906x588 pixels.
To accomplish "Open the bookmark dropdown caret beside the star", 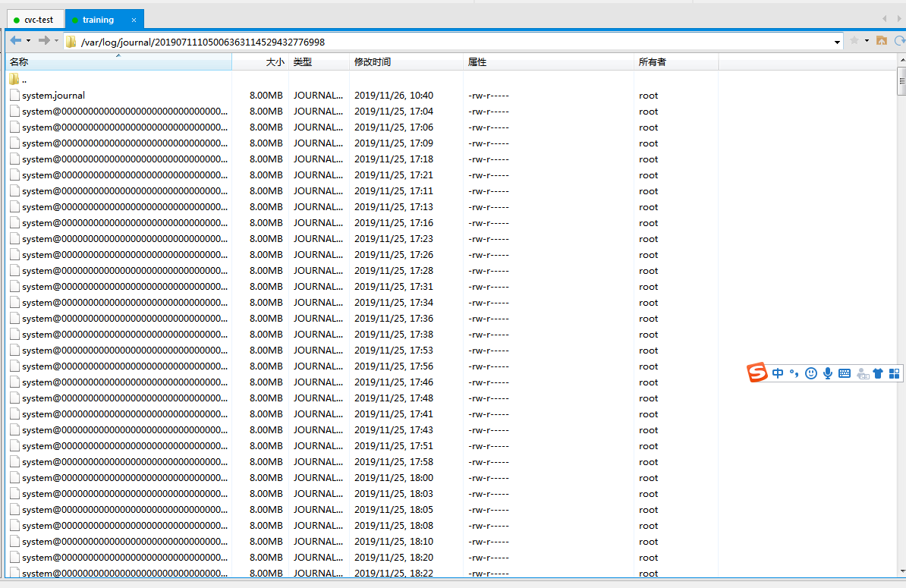I will click(866, 42).
